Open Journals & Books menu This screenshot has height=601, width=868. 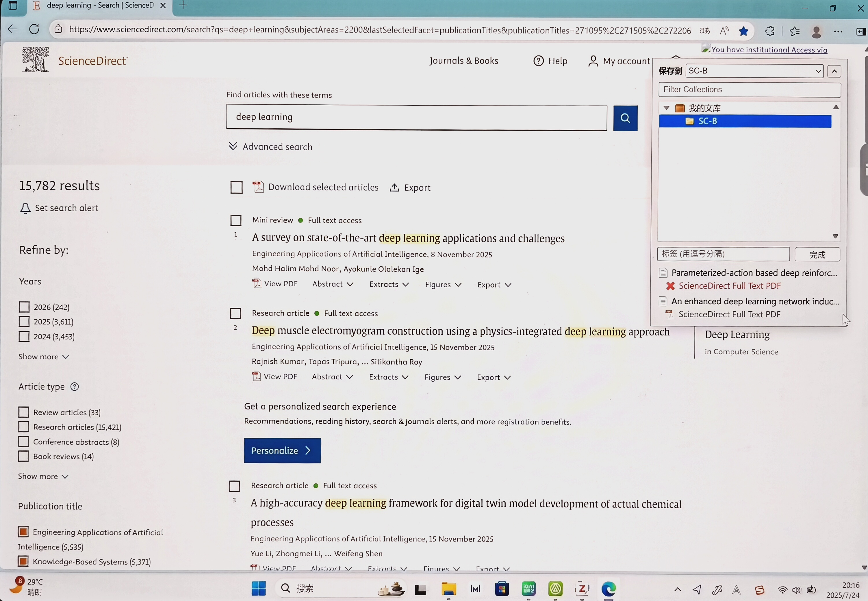pyautogui.click(x=463, y=61)
